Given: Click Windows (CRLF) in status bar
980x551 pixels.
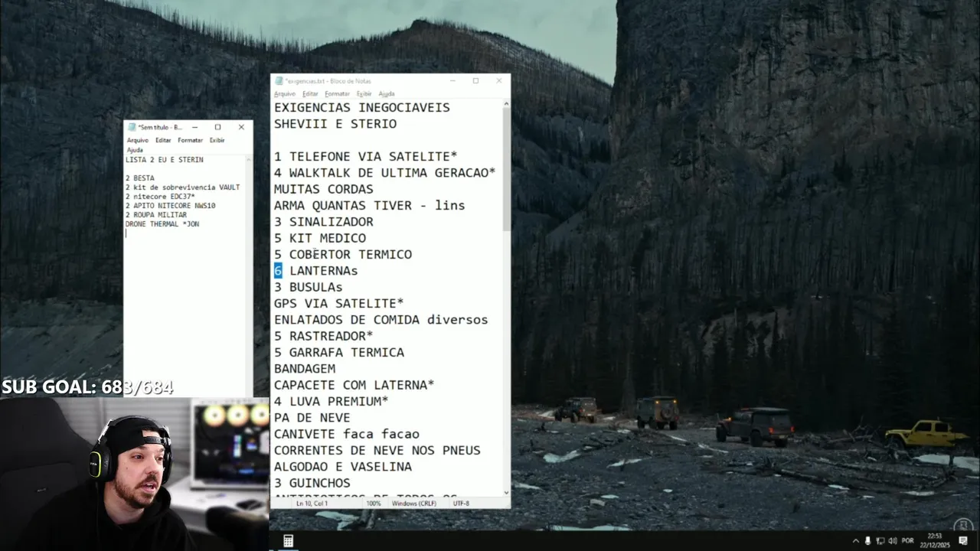Looking at the screenshot, I should pos(414,504).
